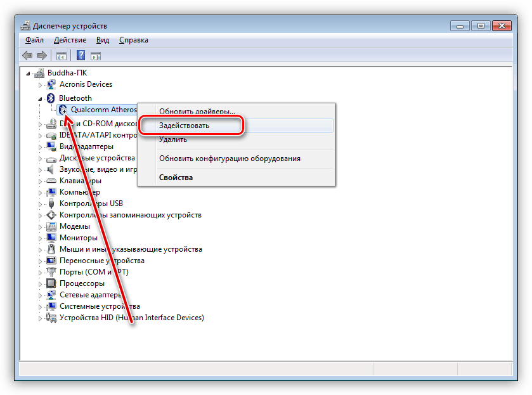Toggle the action pane toolbar icon
532x395 pixels.
(x=96, y=56)
